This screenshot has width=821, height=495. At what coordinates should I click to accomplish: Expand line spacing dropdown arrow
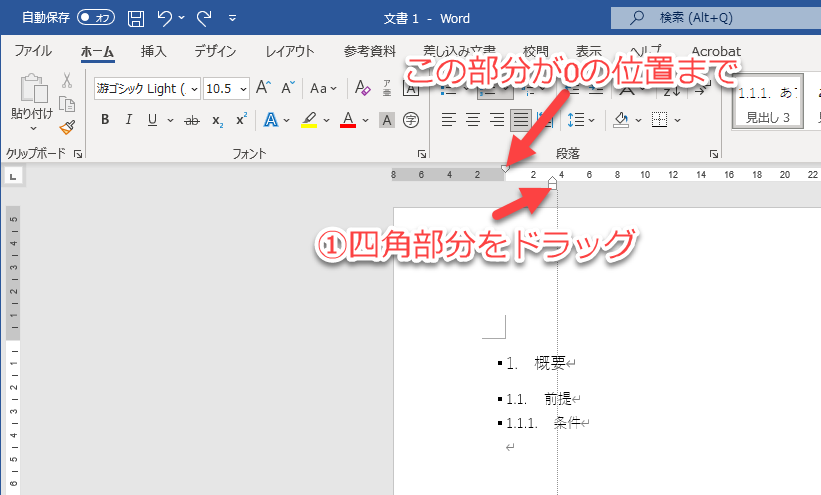point(592,120)
